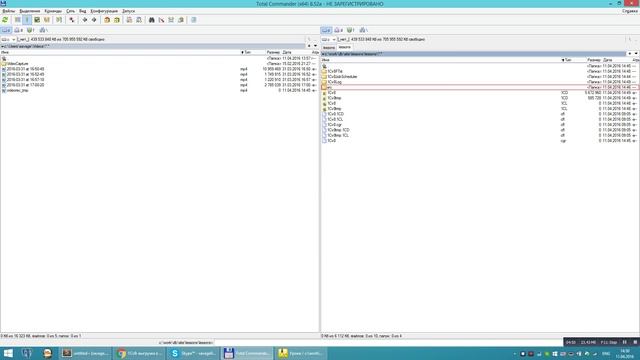This screenshot has width=640, height=360.
Task: Open the Сеть menu
Action: (71, 11)
